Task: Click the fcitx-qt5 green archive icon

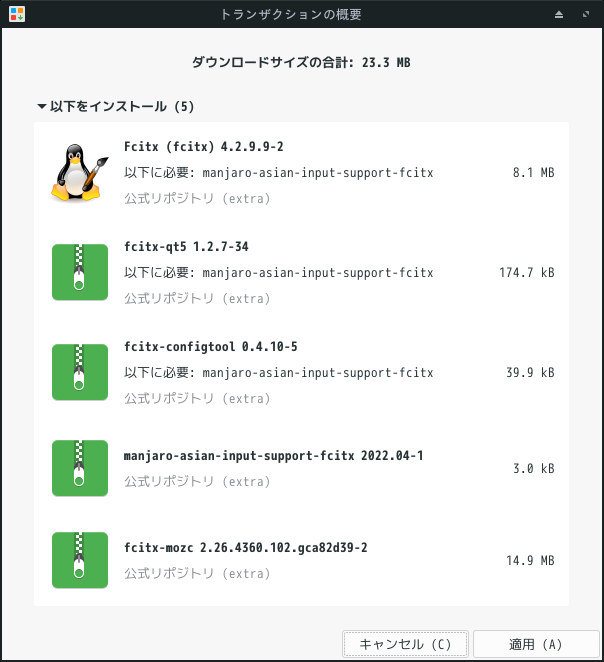Action: point(80,272)
